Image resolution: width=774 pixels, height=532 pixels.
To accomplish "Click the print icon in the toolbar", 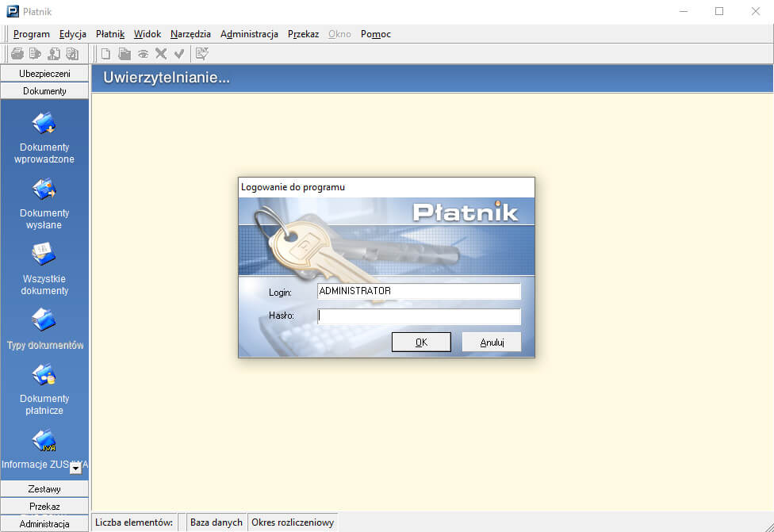I will [17, 53].
